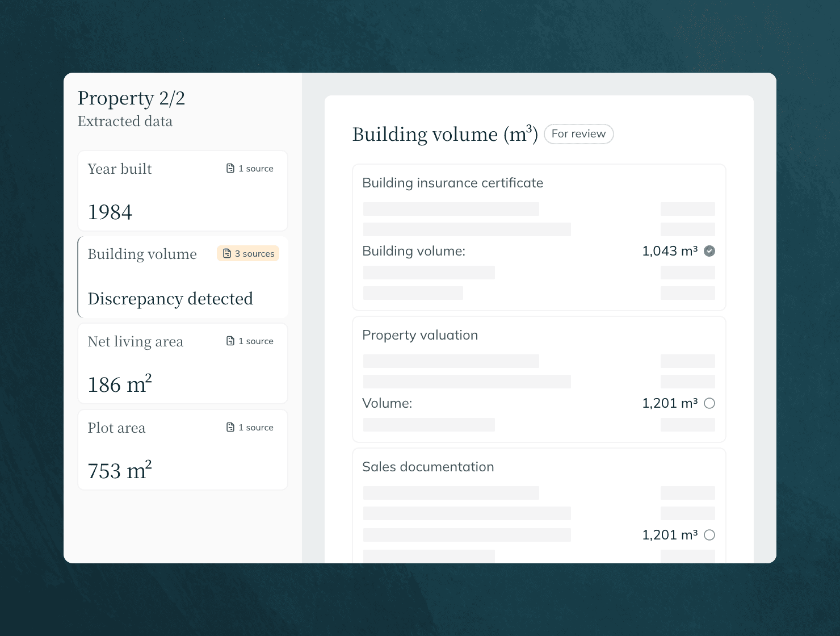Click the 1 source label in Net living area
The height and width of the screenshot is (636, 840).
pos(256,341)
